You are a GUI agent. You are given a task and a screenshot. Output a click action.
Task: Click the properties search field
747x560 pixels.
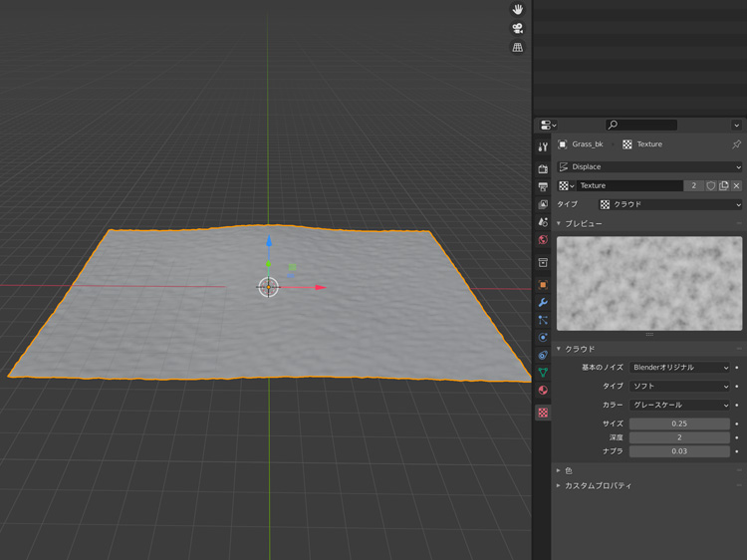tap(642, 125)
